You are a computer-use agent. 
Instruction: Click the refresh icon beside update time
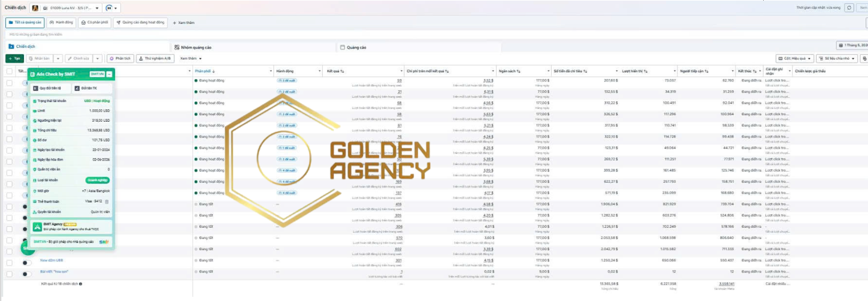(849, 8)
